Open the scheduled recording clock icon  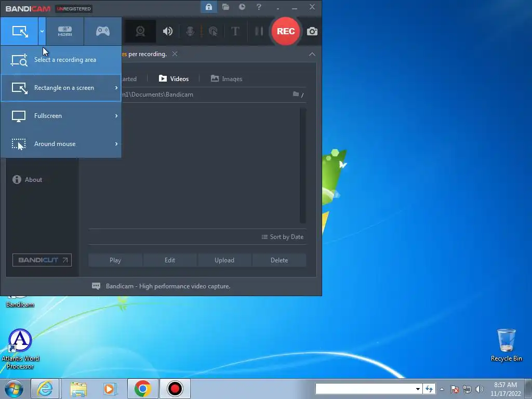(242, 7)
